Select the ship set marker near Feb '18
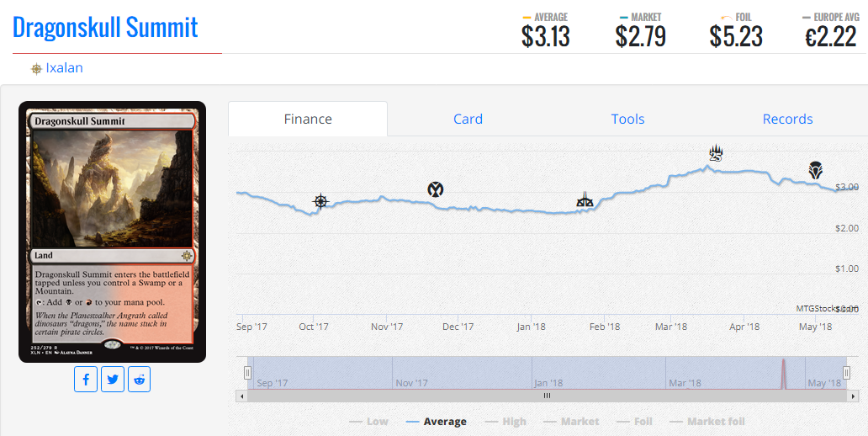This screenshot has height=436, width=868. [x=585, y=199]
